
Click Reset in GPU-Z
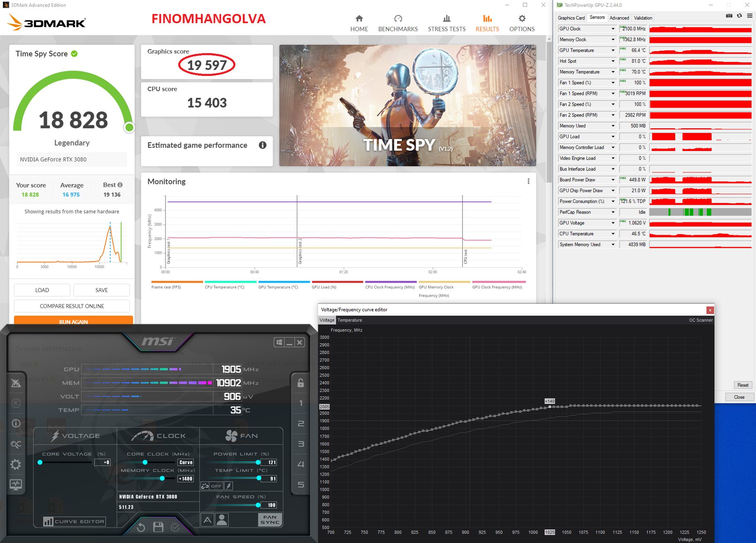point(743,385)
